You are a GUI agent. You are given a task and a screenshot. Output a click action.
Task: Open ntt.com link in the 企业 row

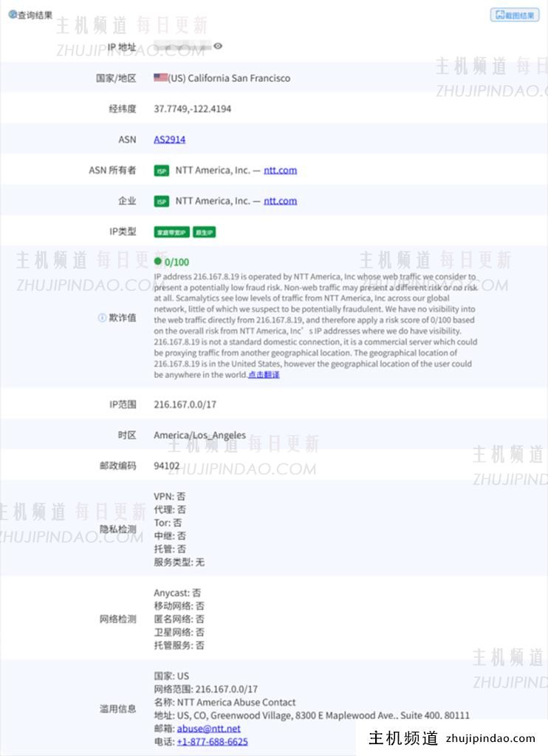pyautogui.click(x=280, y=201)
